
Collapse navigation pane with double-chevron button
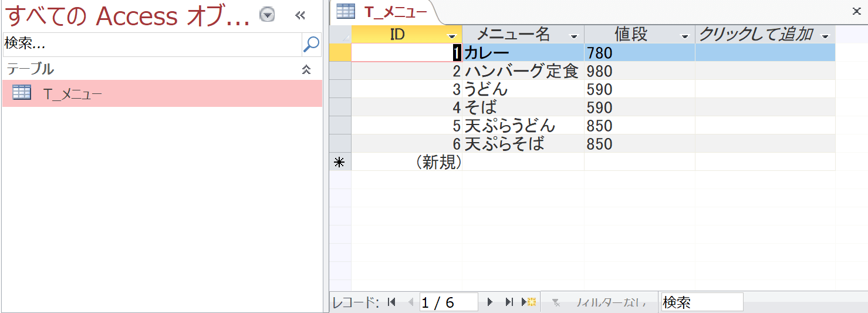pos(300,16)
